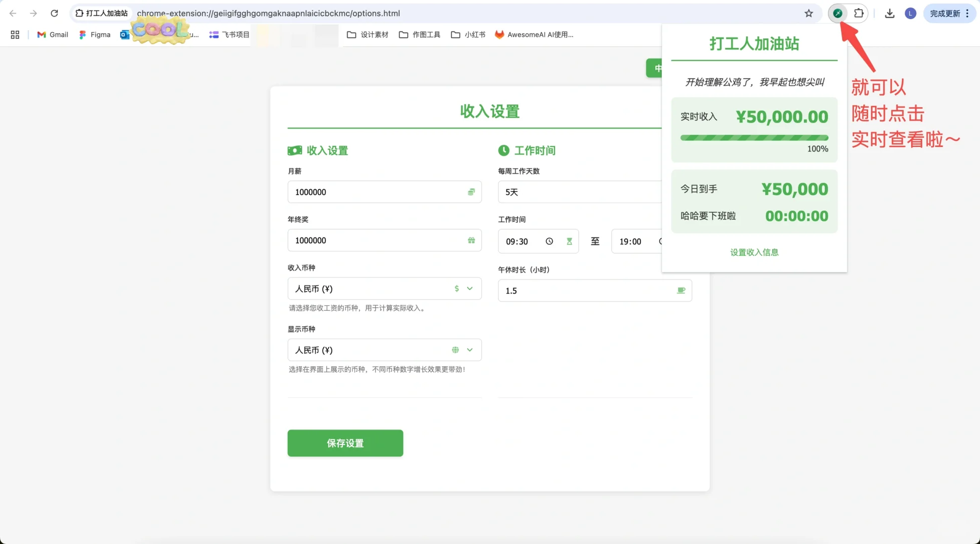
Task: Open 设置收入信息 link in the popup
Action: tap(754, 252)
